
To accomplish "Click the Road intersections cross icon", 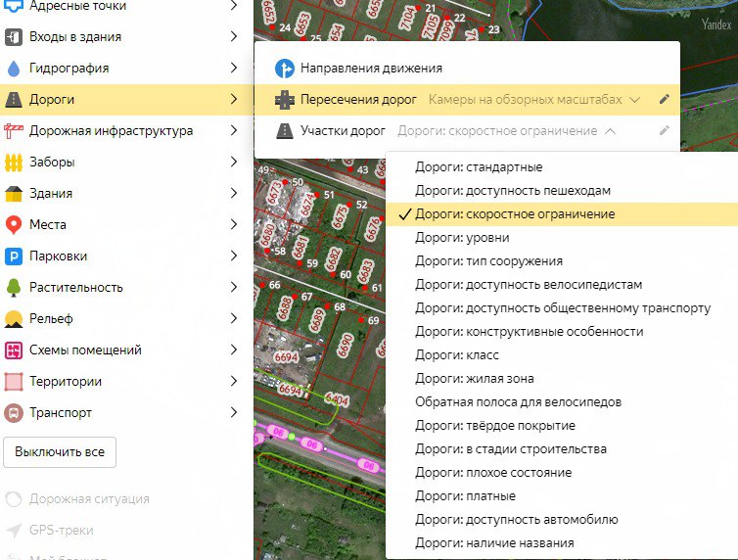I will pos(285,100).
